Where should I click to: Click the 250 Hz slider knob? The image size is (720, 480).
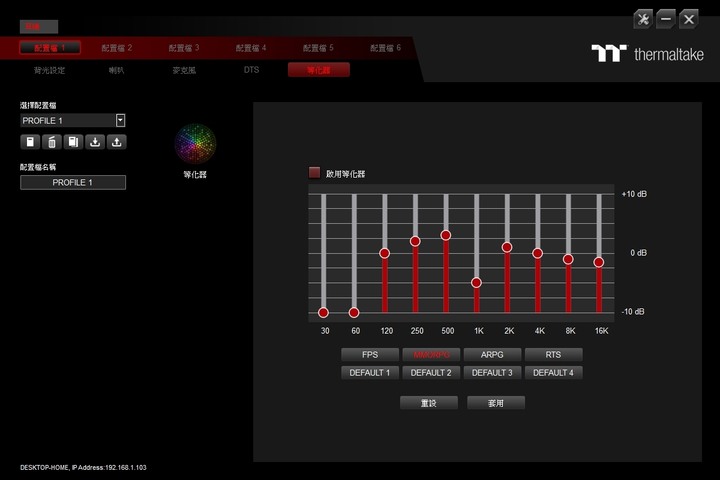pyautogui.click(x=415, y=241)
